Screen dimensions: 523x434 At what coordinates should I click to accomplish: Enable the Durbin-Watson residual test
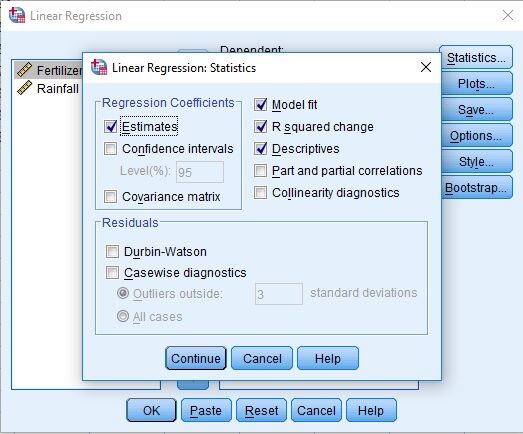[x=112, y=252]
